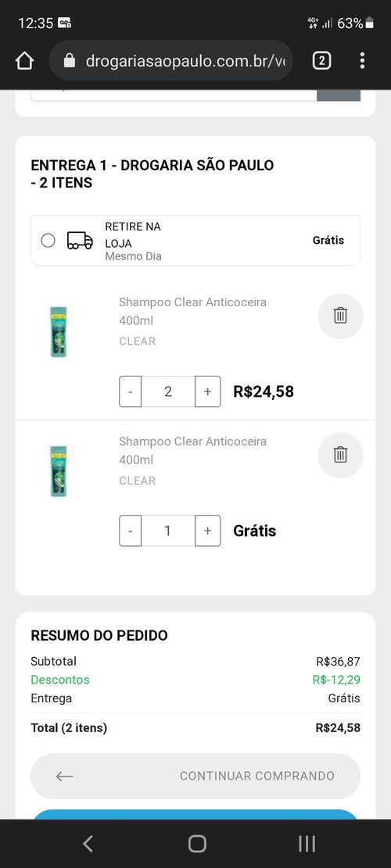Tap the Android back navigation button

pos(88,844)
